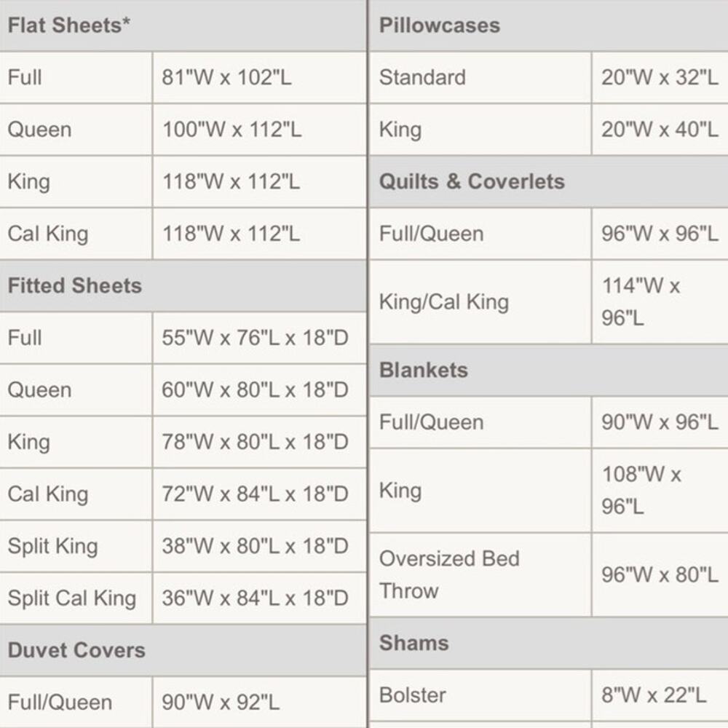The height and width of the screenshot is (728, 728).
Task: Select the 72"W x 84"L x 18"D cell
Action: click(260, 494)
